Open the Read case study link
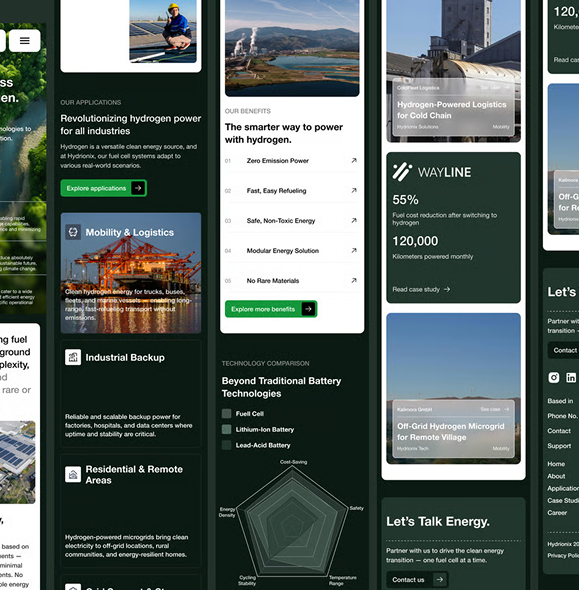 (421, 289)
